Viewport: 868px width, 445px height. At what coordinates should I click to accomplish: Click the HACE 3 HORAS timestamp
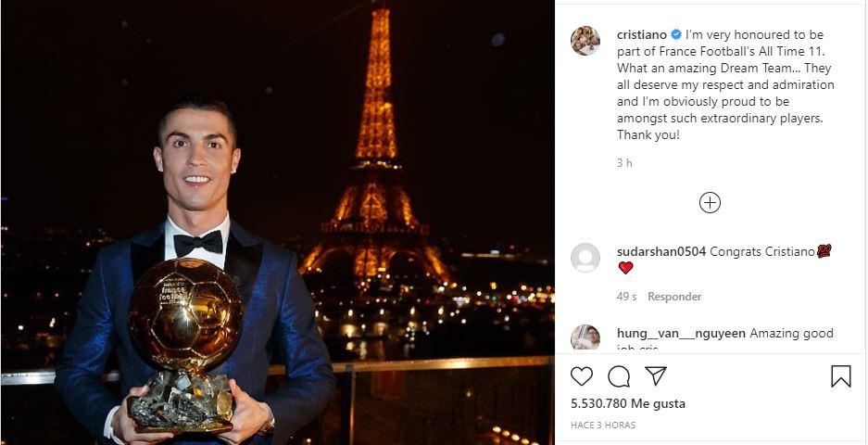[x=603, y=425]
